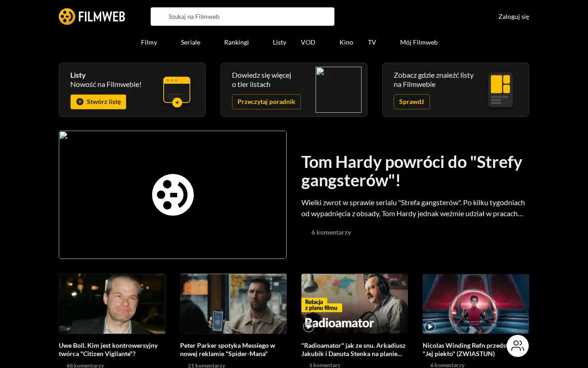
Task: Click the Sprawdź button
Action: (412, 102)
